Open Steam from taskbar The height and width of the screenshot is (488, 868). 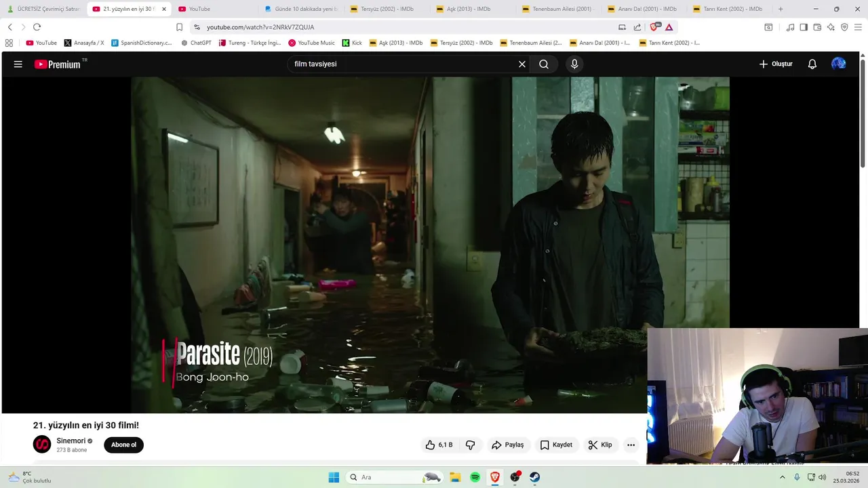pyautogui.click(x=534, y=477)
